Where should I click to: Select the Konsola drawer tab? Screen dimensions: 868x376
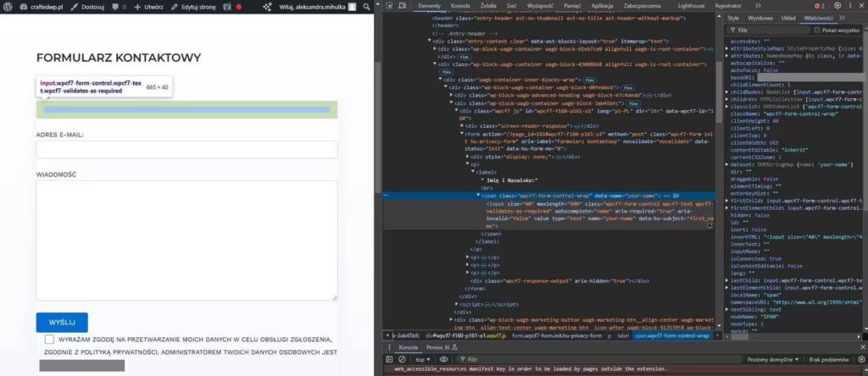pos(409,347)
